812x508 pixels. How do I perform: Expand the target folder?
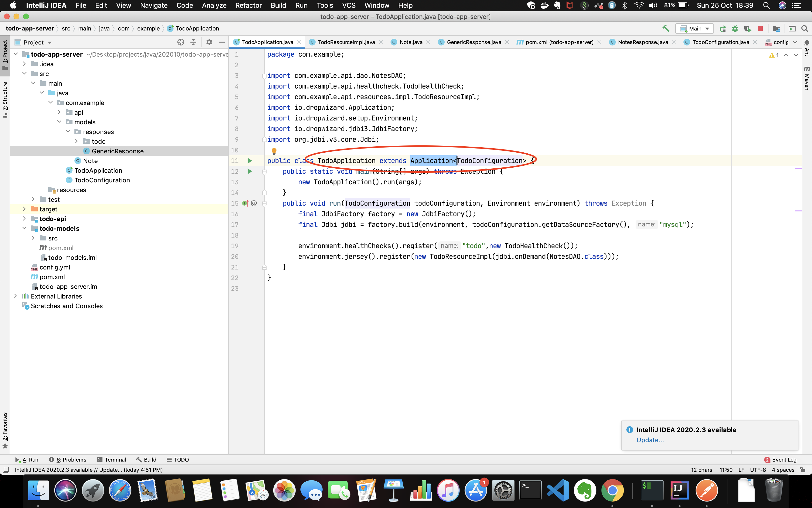24,209
